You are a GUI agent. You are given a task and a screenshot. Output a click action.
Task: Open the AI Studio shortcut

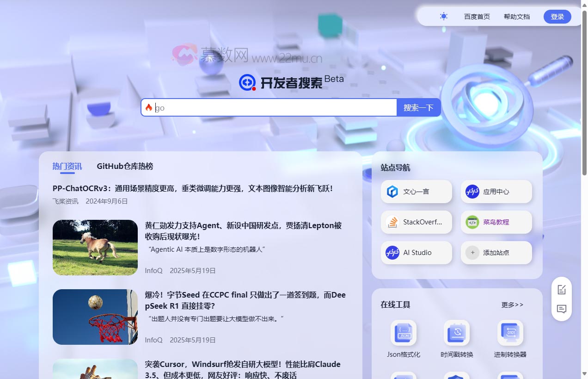pos(416,253)
